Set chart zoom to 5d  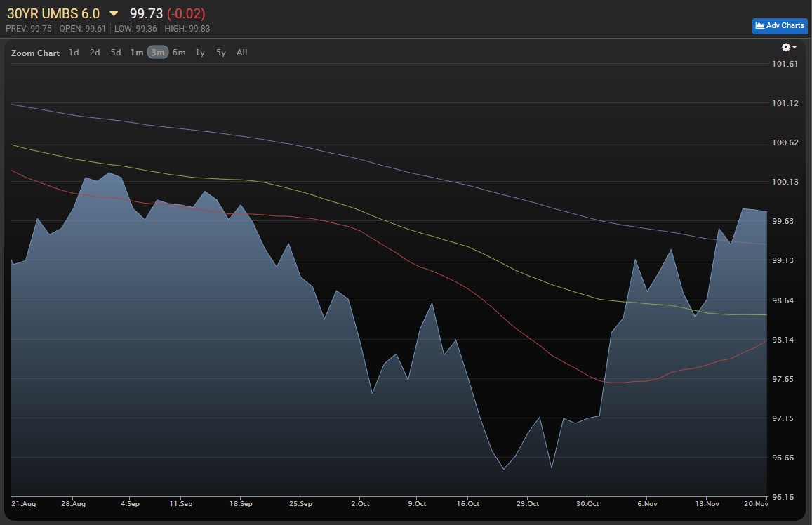116,53
